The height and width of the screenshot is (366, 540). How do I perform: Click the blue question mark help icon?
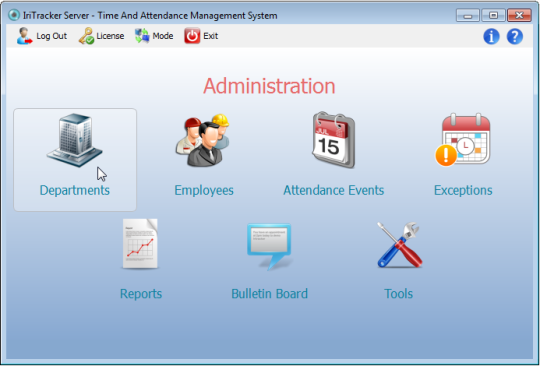[x=515, y=36]
